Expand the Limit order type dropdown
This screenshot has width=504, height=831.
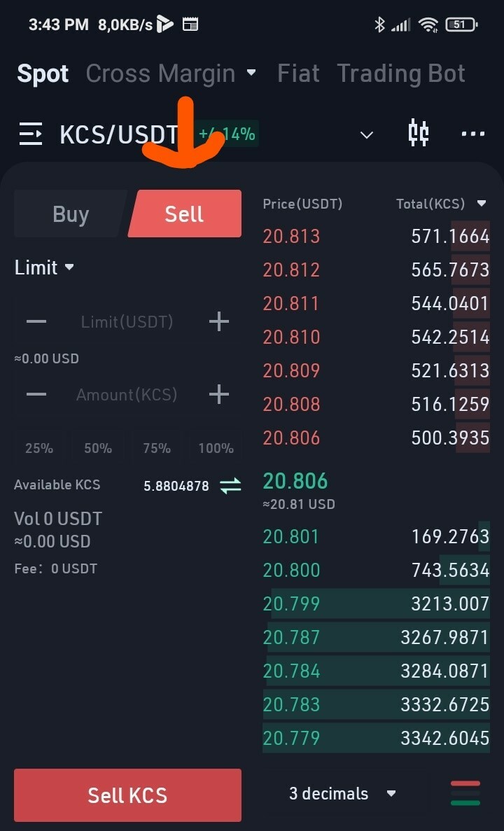click(x=45, y=267)
